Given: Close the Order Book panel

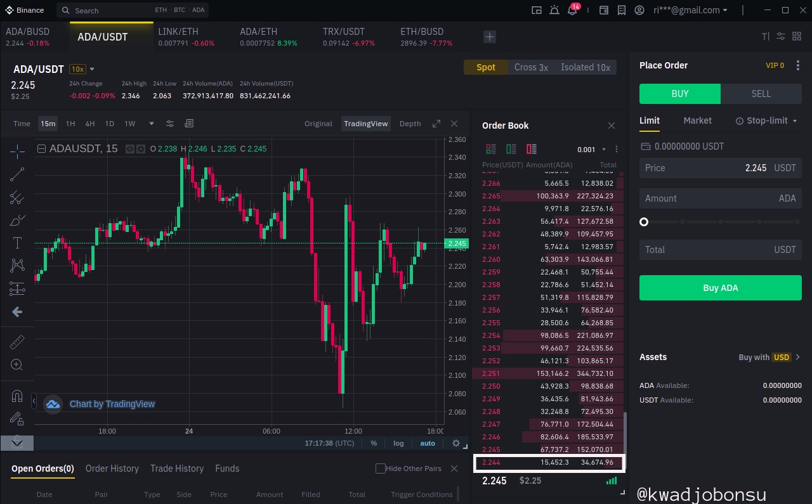Looking at the screenshot, I should coord(612,126).
